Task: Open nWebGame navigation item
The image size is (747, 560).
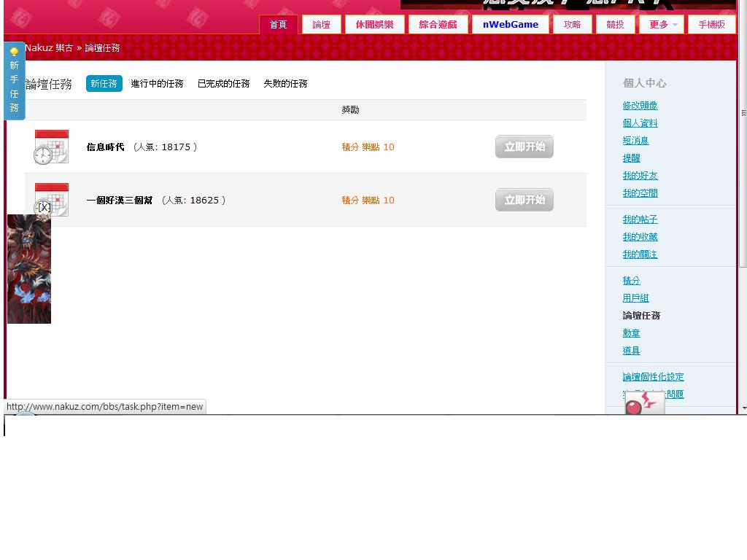Action: coord(510,25)
